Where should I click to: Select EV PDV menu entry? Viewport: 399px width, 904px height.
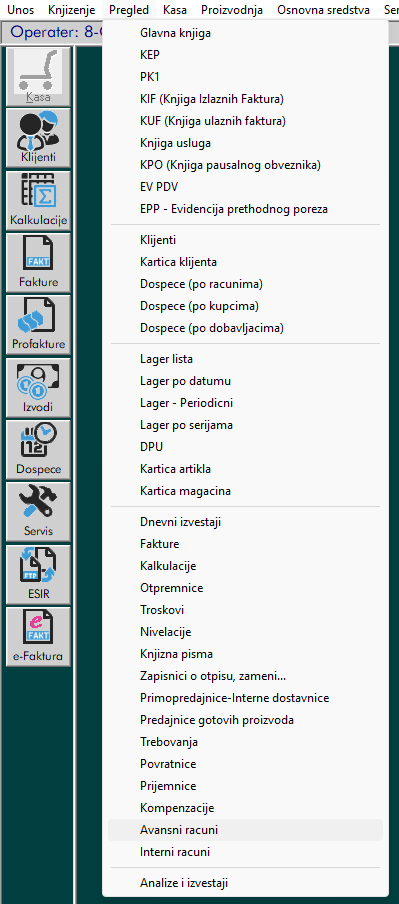[245, 187]
